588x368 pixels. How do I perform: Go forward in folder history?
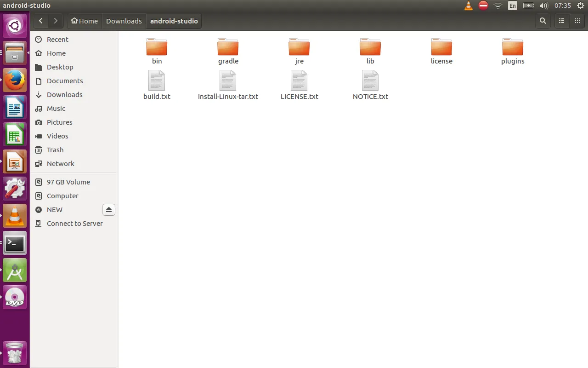coord(56,21)
